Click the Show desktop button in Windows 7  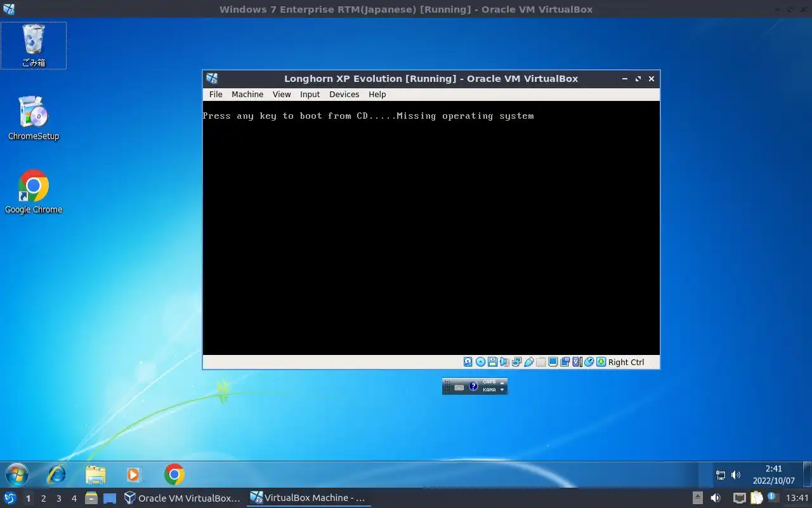point(808,474)
